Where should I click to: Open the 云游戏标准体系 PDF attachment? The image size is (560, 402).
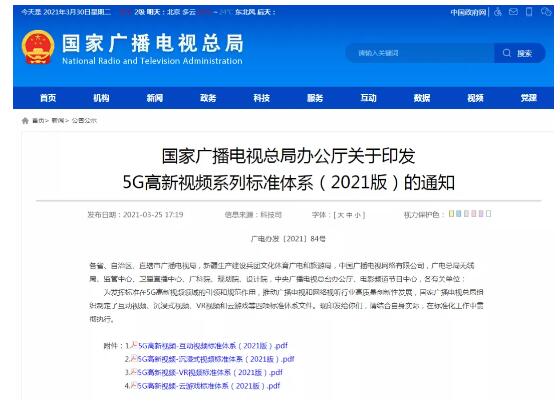pos(209,386)
